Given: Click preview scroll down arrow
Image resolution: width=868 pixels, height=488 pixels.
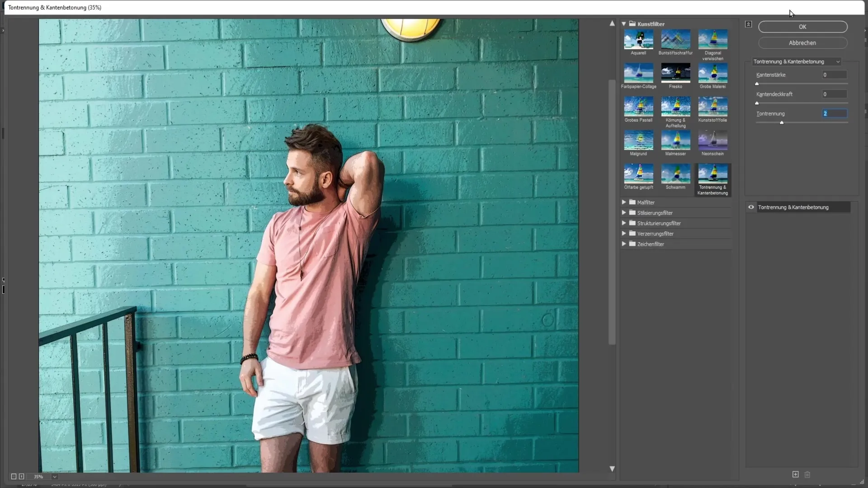Looking at the screenshot, I should (612, 469).
